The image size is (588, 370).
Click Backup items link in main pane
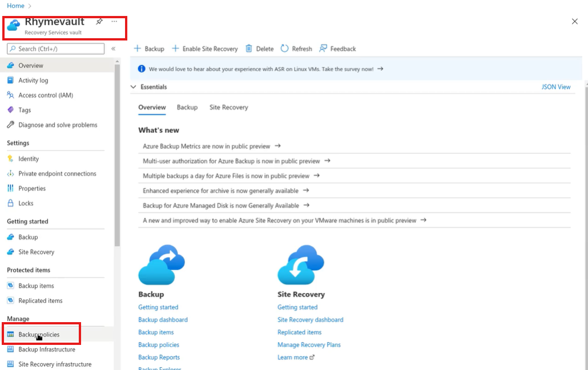point(156,332)
